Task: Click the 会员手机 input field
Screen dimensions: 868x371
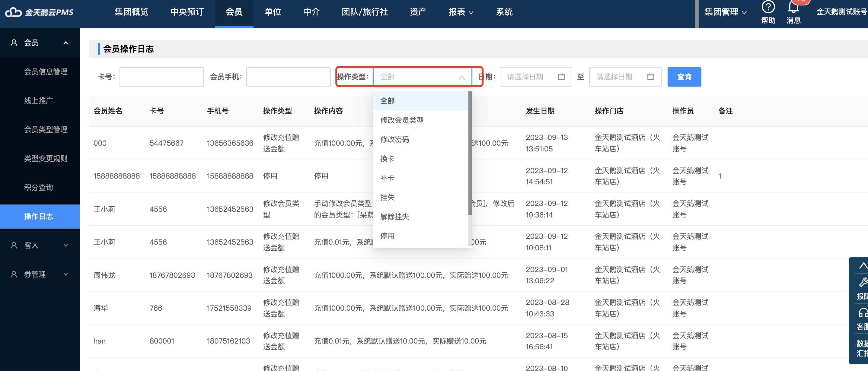Action: coord(288,77)
